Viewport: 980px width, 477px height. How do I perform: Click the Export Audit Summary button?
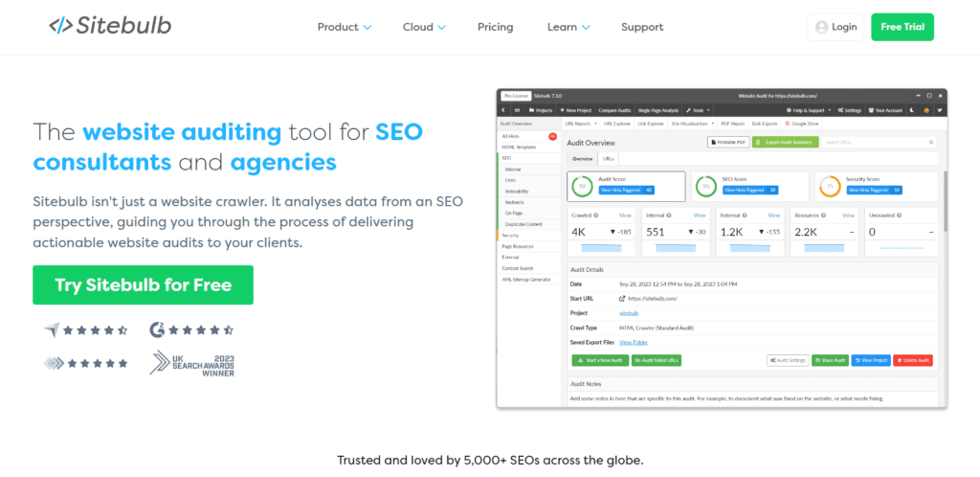point(785,143)
